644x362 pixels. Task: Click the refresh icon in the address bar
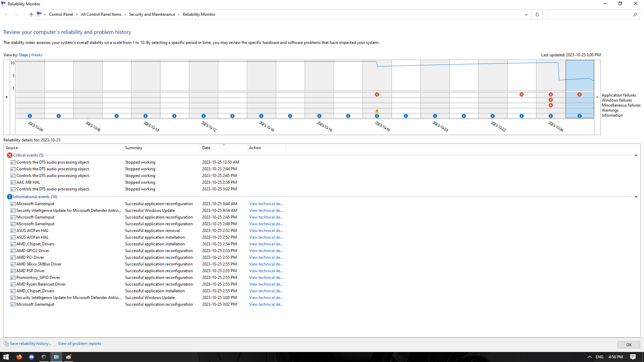[x=537, y=14]
